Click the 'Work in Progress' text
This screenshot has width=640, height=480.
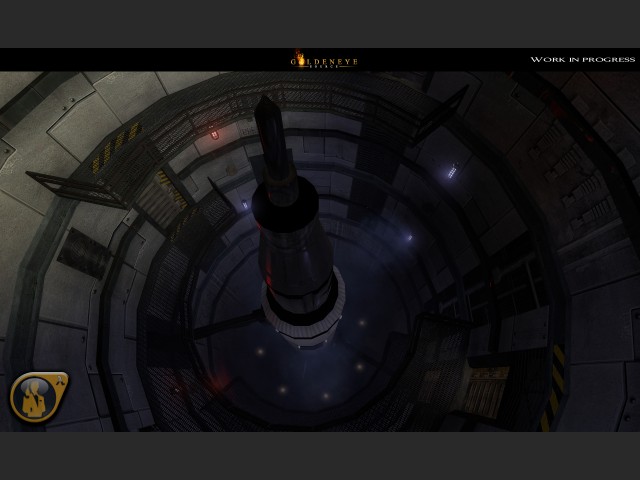click(582, 60)
